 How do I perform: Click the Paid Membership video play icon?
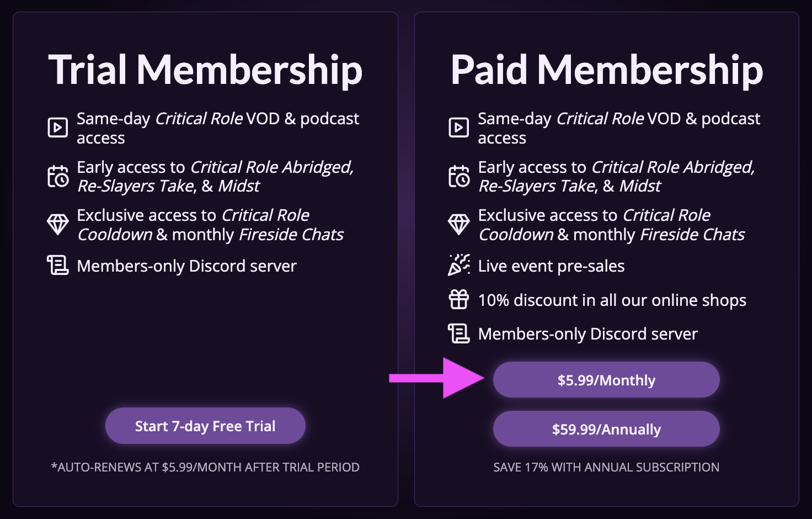[458, 128]
